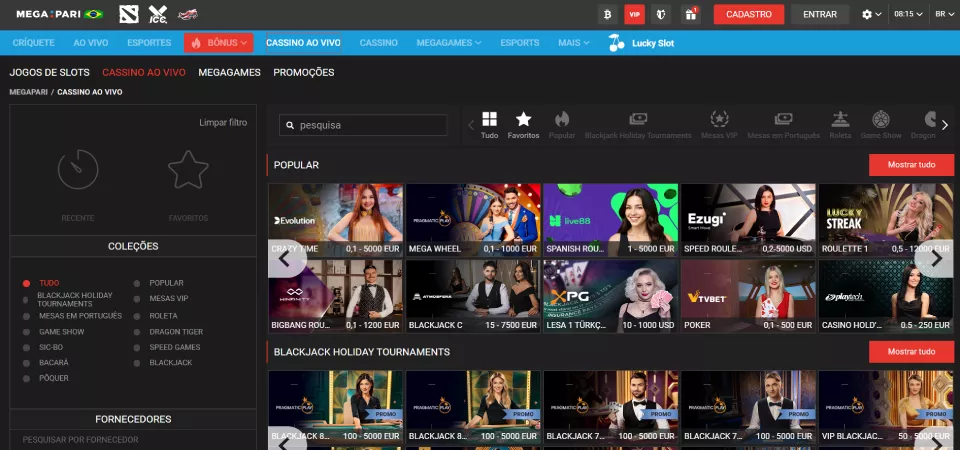
Task: Click the pesquisa search input field
Action: click(x=363, y=125)
